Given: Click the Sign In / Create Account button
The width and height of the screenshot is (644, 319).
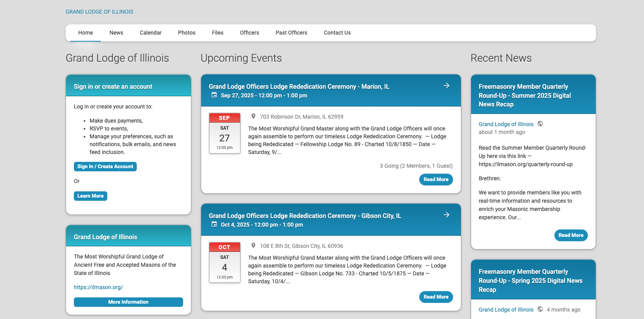Looking at the screenshot, I should 105,167.
